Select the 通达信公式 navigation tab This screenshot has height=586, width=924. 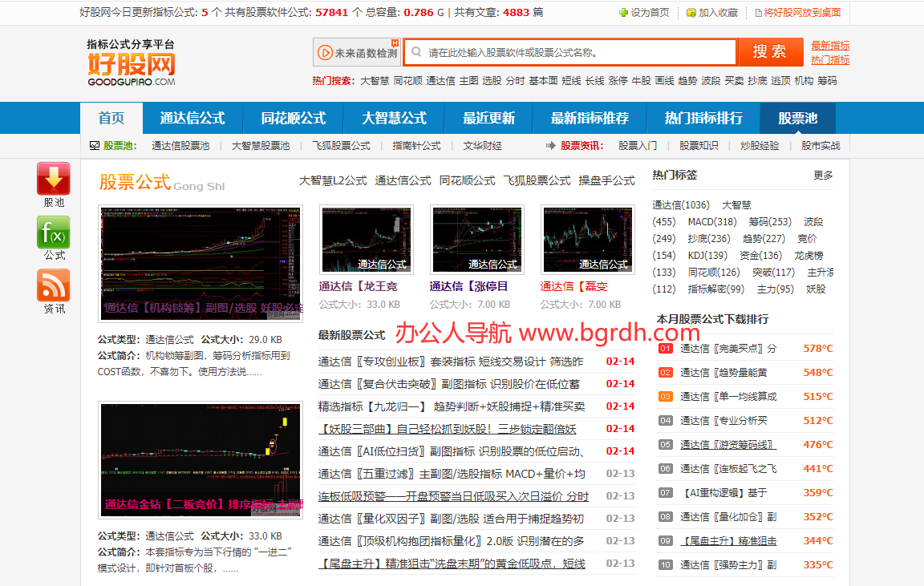[192, 119]
